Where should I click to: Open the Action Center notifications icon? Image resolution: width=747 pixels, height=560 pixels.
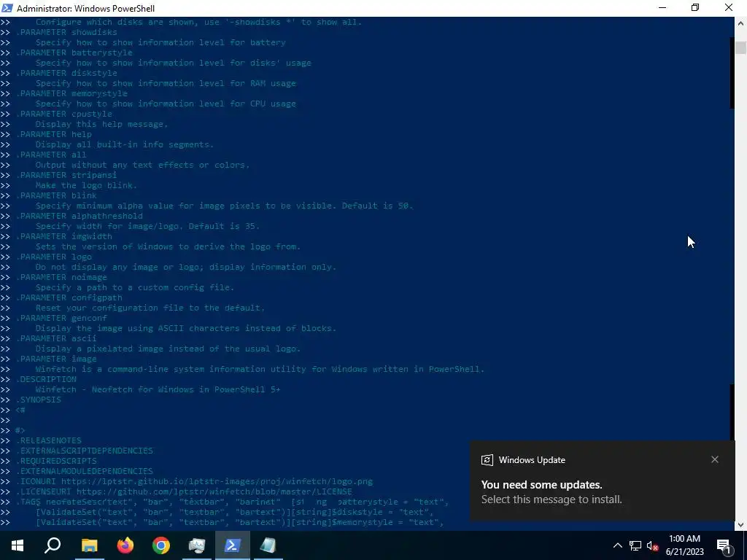[x=726, y=545]
